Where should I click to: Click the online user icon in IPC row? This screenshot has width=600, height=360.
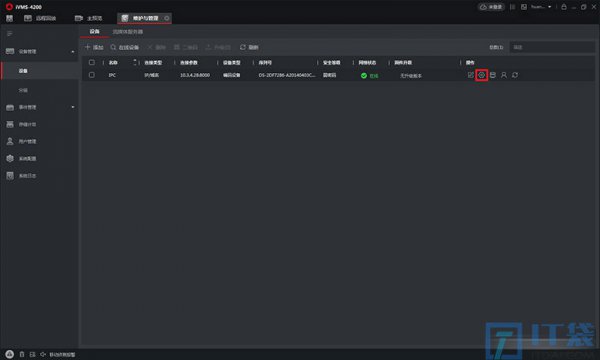pos(504,75)
